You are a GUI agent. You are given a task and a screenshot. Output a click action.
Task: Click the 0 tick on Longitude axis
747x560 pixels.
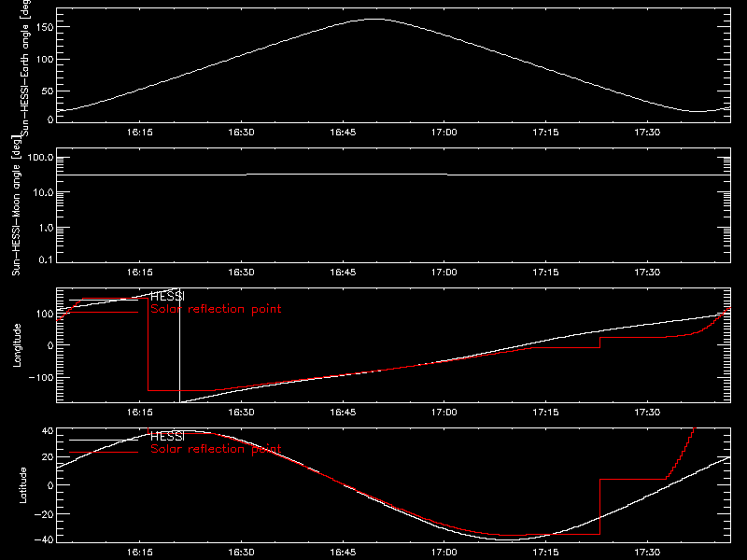[x=50, y=345]
